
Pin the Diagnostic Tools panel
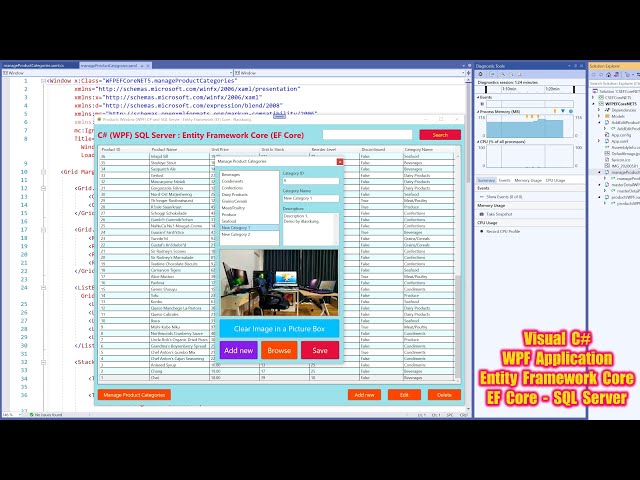pyautogui.click(x=576, y=66)
